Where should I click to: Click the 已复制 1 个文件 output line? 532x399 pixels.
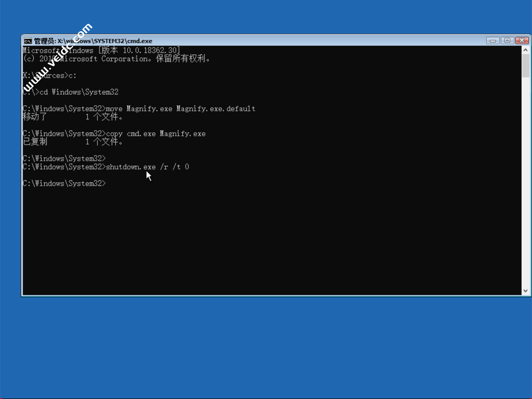pos(73,142)
